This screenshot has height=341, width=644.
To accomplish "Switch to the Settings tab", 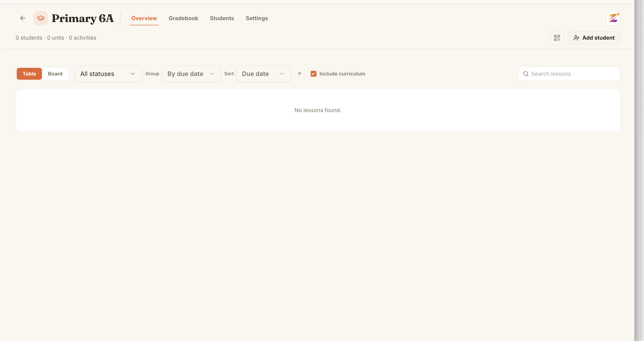I will (x=257, y=18).
